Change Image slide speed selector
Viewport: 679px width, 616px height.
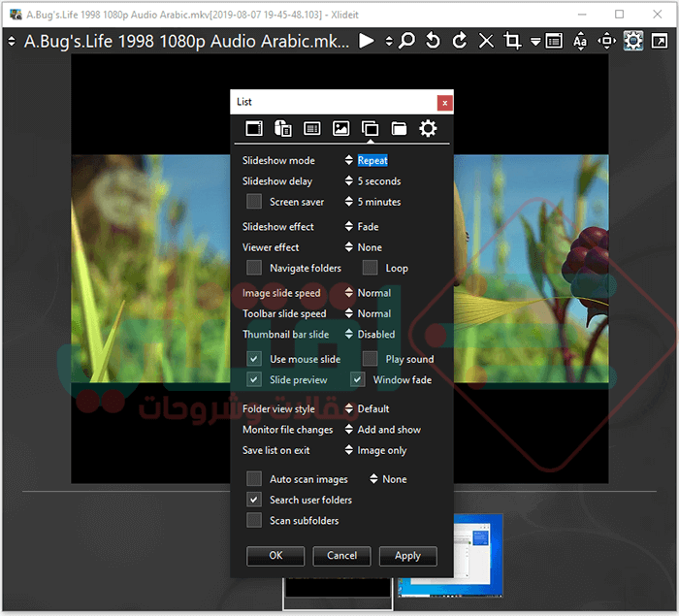click(348, 293)
